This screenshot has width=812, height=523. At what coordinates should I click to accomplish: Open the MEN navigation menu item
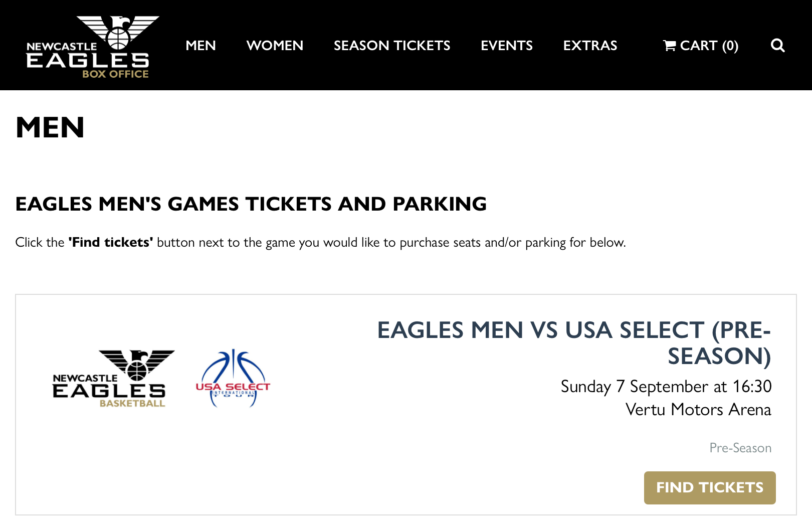pyautogui.click(x=200, y=46)
